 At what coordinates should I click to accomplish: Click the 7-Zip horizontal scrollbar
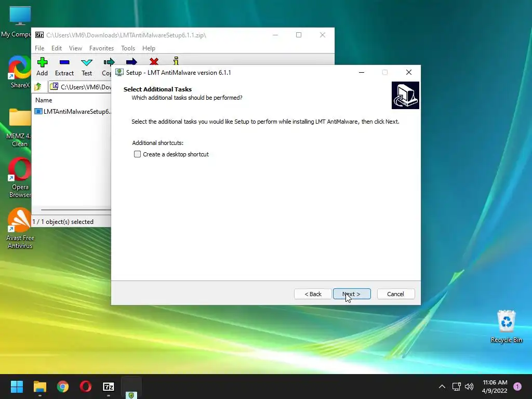coord(76,210)
